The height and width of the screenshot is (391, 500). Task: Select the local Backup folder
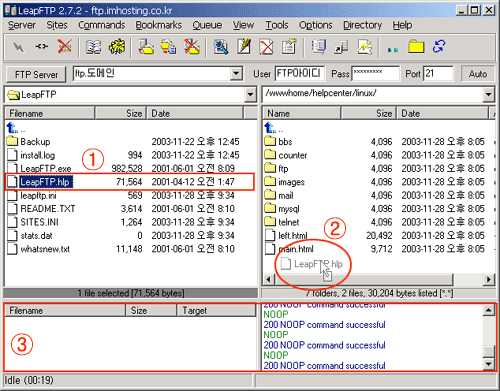coord(28,141)
